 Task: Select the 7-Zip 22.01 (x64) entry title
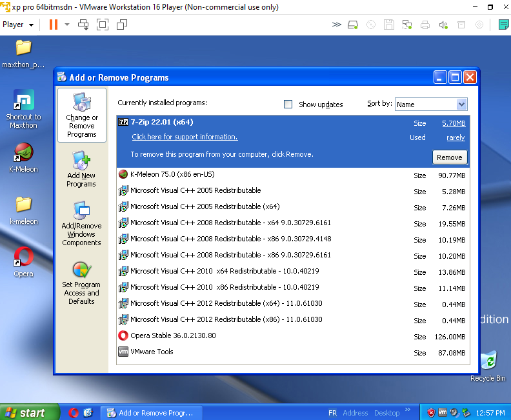(x=162, y=122)
